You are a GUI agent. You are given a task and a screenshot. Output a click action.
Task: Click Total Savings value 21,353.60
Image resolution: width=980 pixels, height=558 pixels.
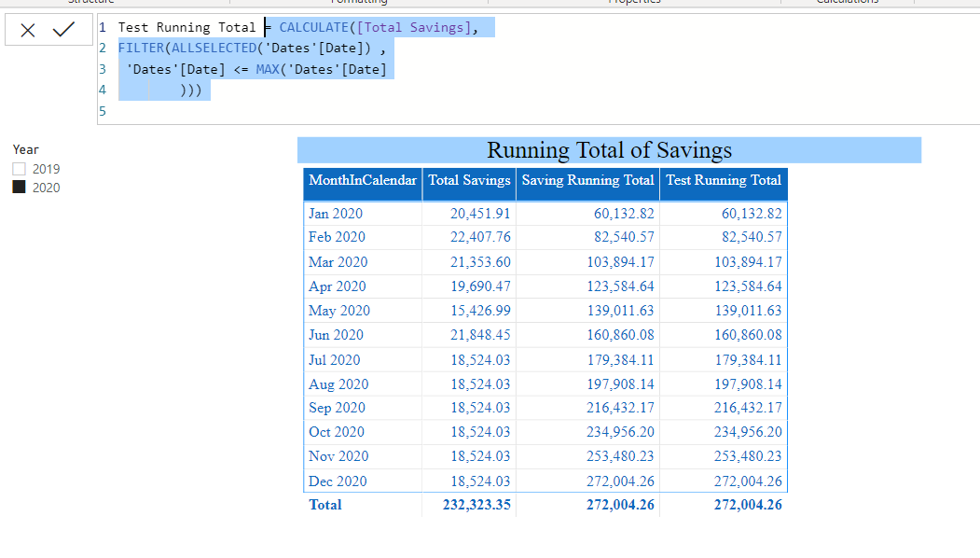click(480, 262)
